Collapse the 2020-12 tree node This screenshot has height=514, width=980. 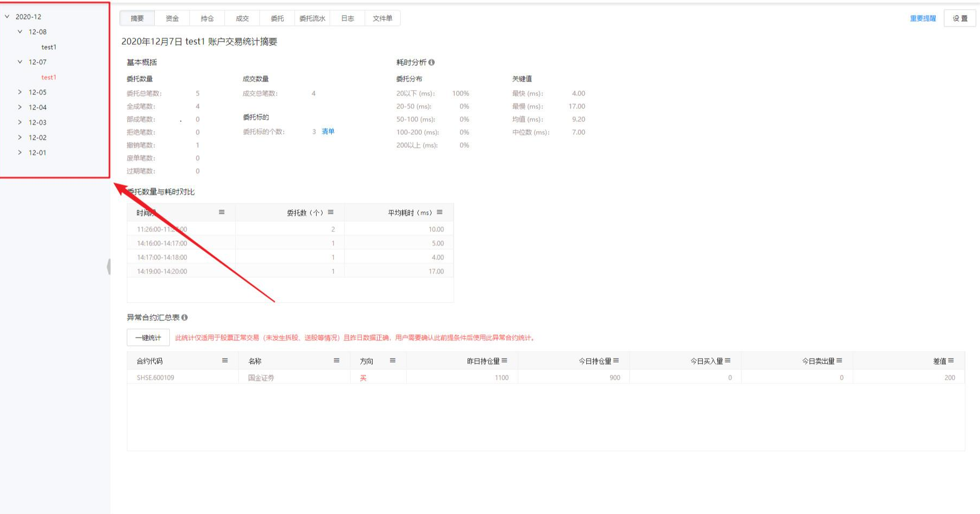click(x=7, y=17)
